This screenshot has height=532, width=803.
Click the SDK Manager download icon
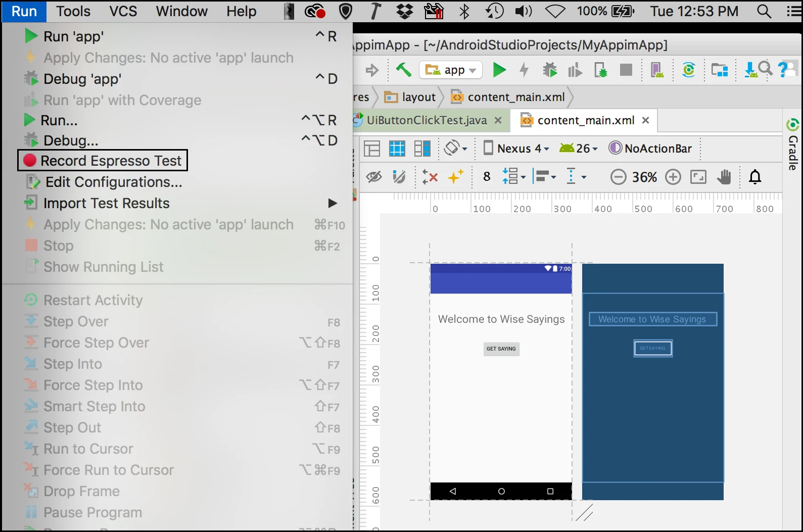[750, 70]
